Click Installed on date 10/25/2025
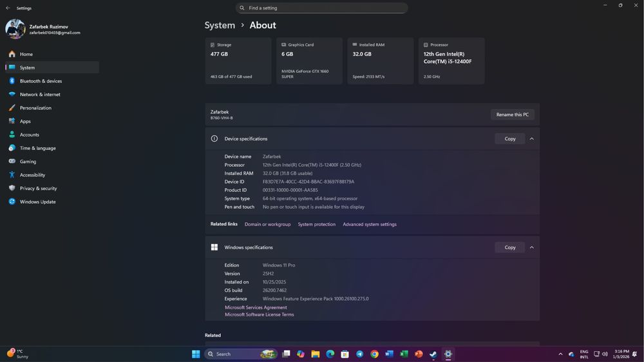 click(x=274, y=282)
